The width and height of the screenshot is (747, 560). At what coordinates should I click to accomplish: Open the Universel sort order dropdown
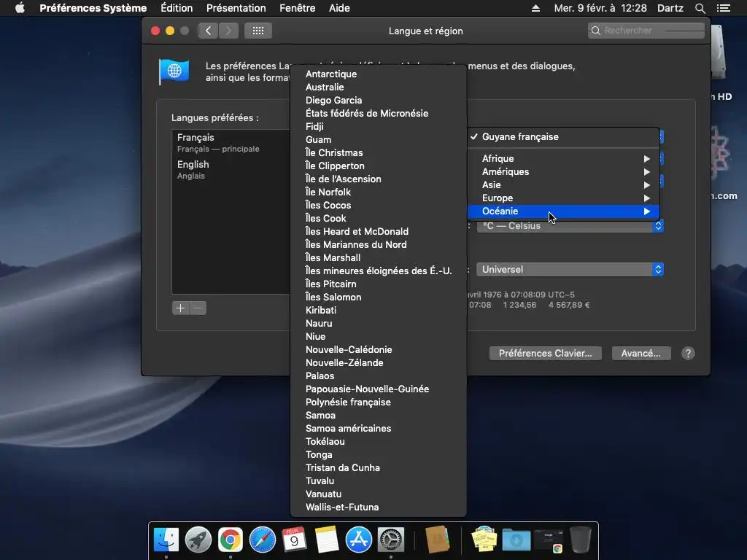570,270
